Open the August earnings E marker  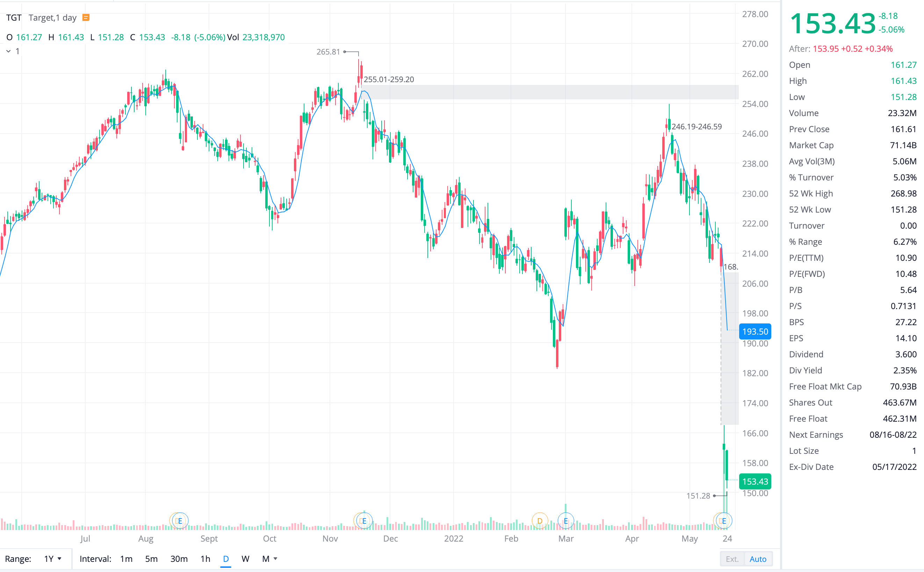180,521
